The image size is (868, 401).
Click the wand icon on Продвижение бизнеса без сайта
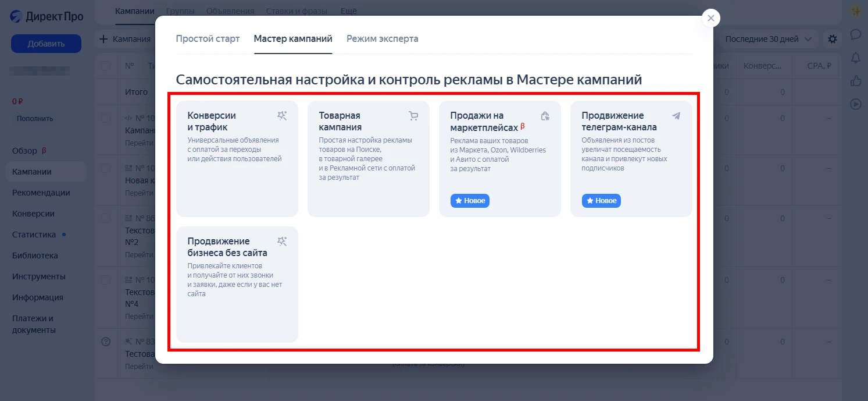282,242
